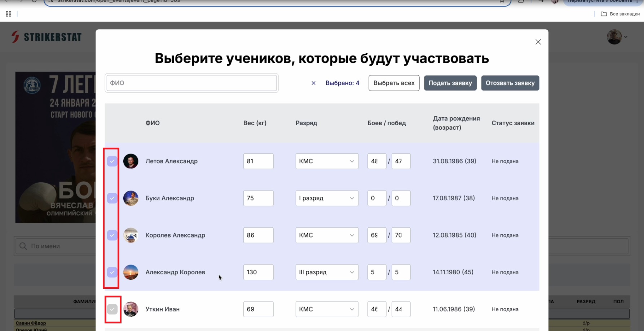Viewport: 644px width, 331px height.
Task: Click the Подать заявку button
Action: pyautogui.click(x=450, y=83)
